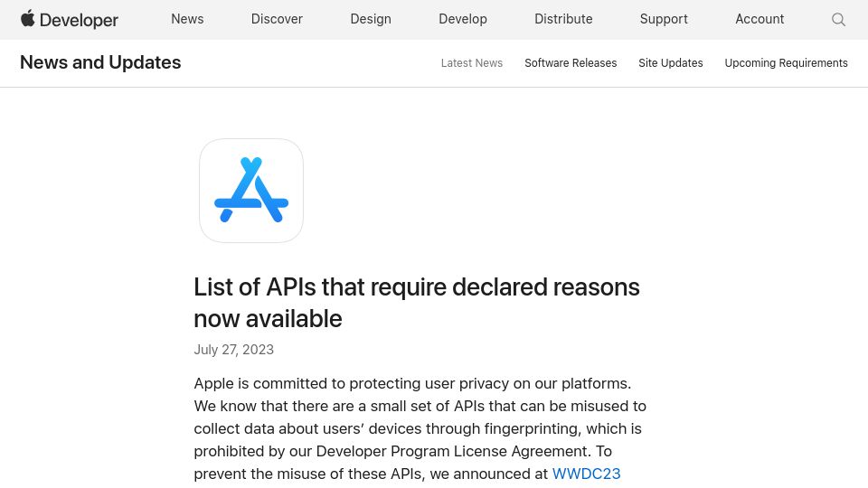The height and width of the screenshot is (488, 868).
Task: Follow the WWDC23 hyperlink
Action: 586,474
